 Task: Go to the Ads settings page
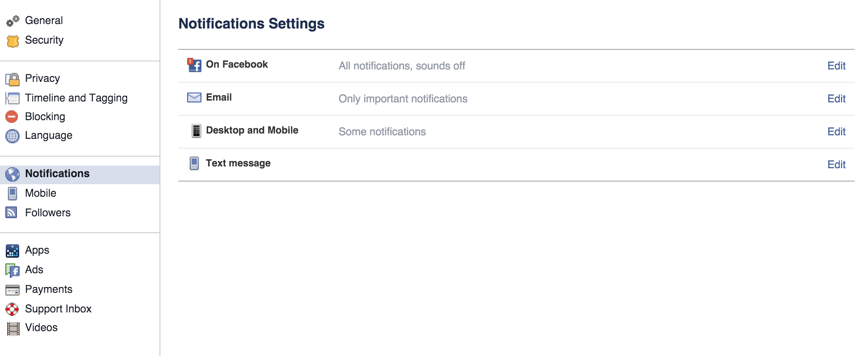(34, 270)
